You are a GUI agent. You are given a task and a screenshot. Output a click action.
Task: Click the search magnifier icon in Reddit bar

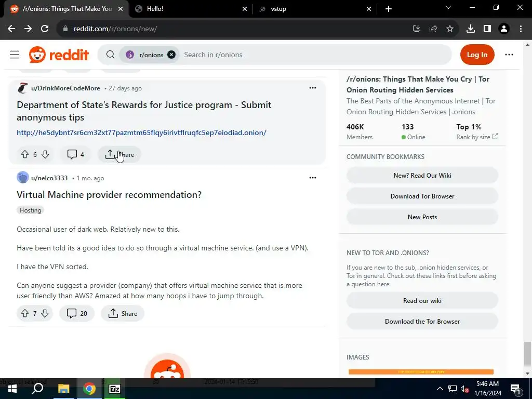coord(110,55)
